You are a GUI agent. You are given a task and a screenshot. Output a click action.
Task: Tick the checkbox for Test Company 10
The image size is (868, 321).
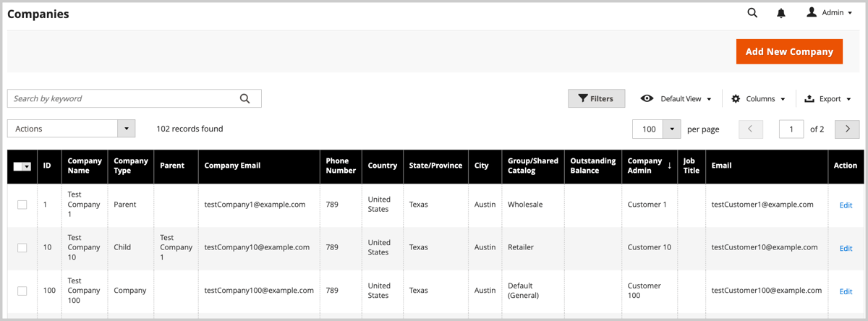click(x=22, y=247)
